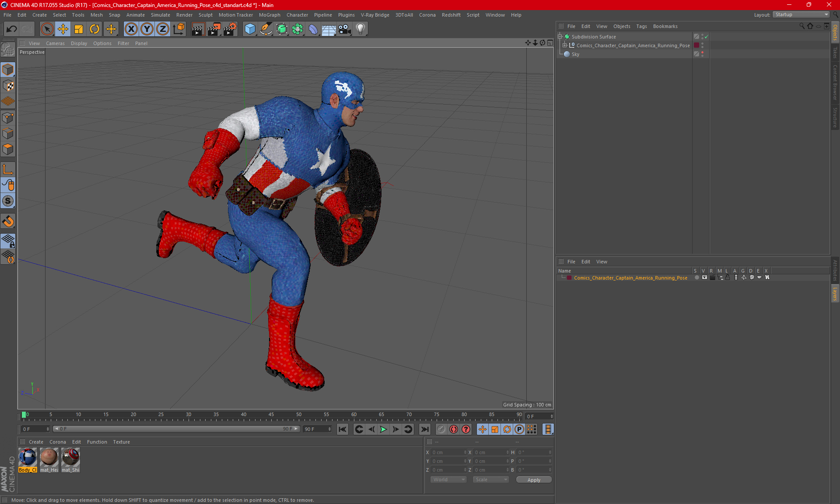Select Points mode in left palette
The height and width of the screenshot is (504, 840).
tap(8, 118)
